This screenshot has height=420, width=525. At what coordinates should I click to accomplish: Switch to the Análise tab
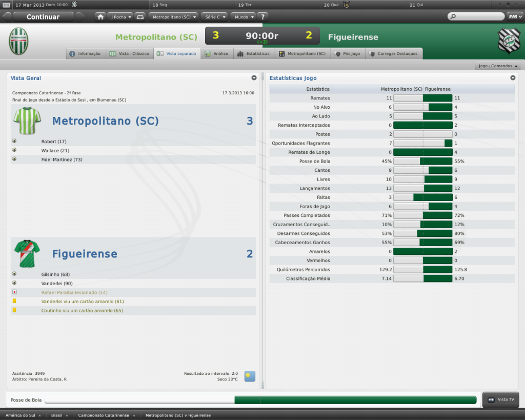pyautogui.click(x=217, y=53)
